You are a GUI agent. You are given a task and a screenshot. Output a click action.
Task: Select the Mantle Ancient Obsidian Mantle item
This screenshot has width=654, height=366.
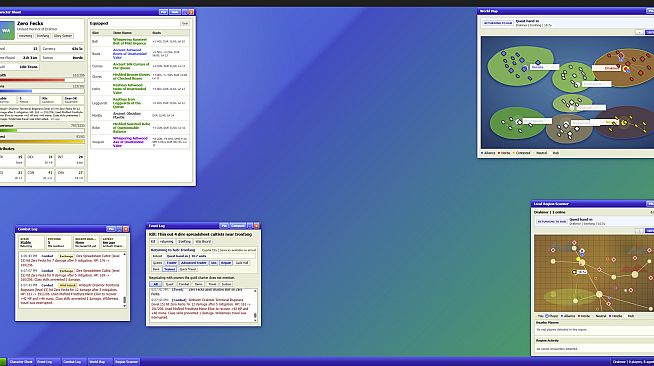pyautogui.click(x=127, y=115)
